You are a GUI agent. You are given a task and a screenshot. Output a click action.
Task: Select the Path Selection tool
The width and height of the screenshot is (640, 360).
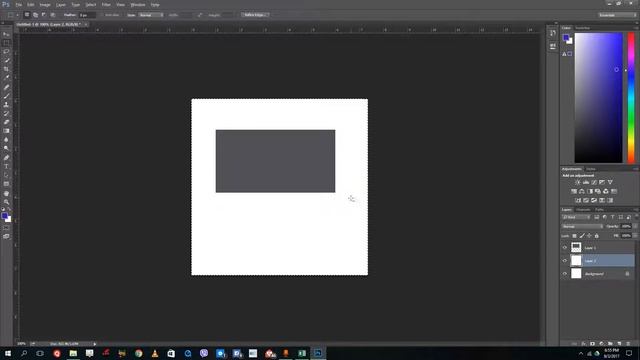6,175
